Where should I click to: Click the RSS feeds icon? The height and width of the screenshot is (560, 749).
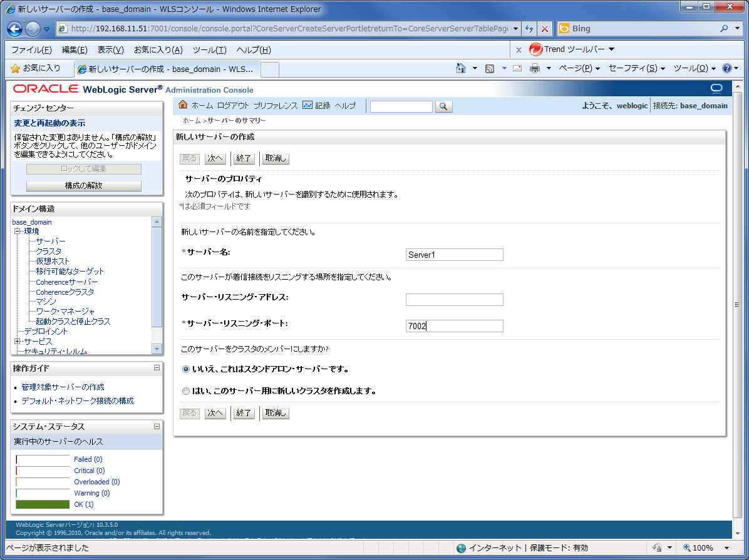coord(490,69)
